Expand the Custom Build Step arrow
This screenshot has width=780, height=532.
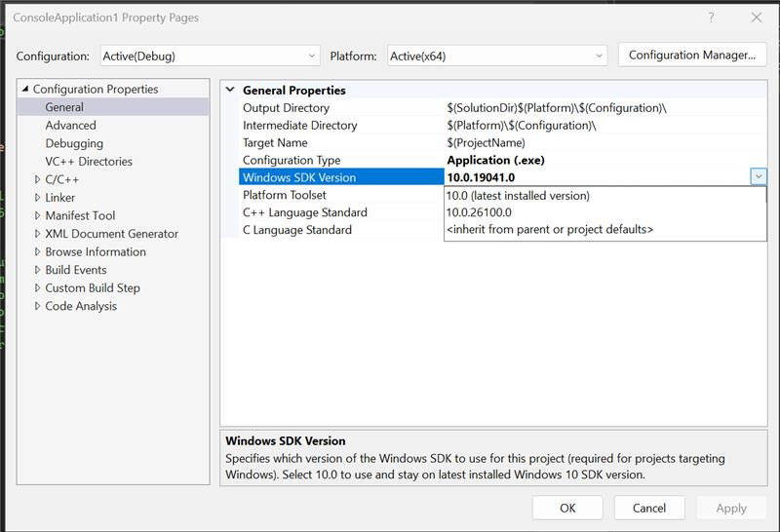37,287
